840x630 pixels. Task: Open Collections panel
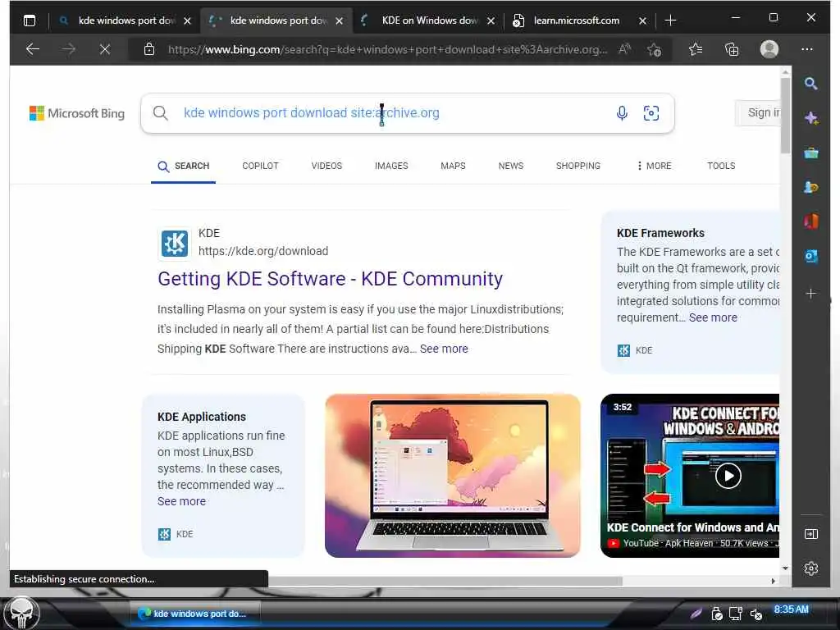pyautogui.click(x=732, y=49)
